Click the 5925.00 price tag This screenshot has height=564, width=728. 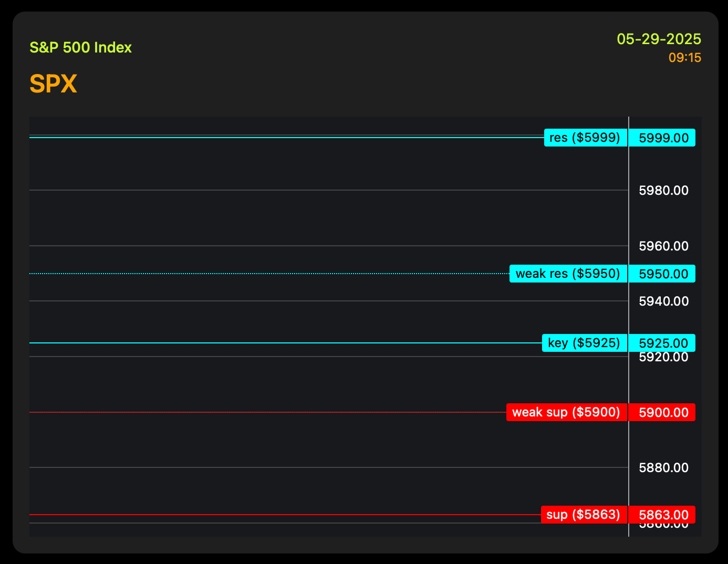pos(662,343)
